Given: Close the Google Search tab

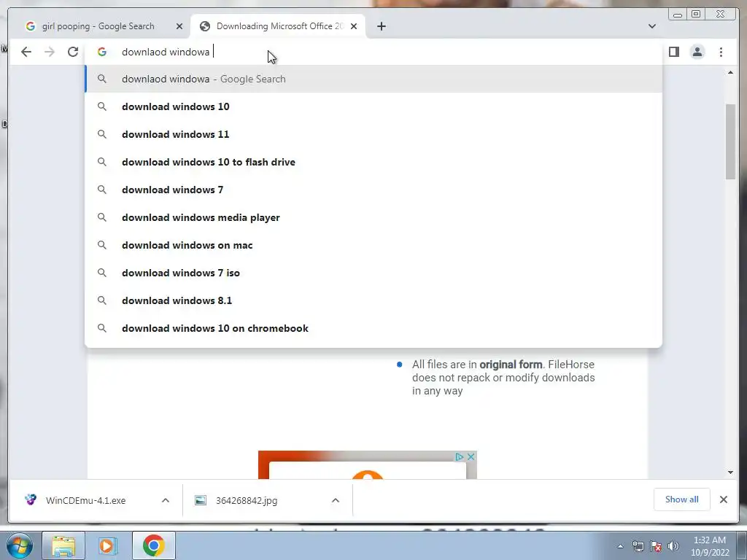Looking at the screenshot, I should tap(179, 26).
